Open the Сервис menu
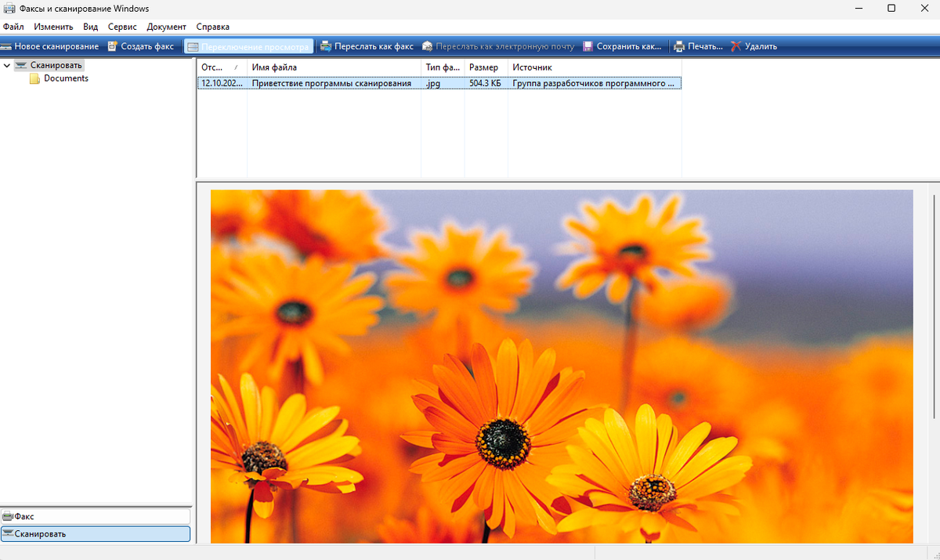This screenshot has width=940, height=560. click(x=122, y=27)
